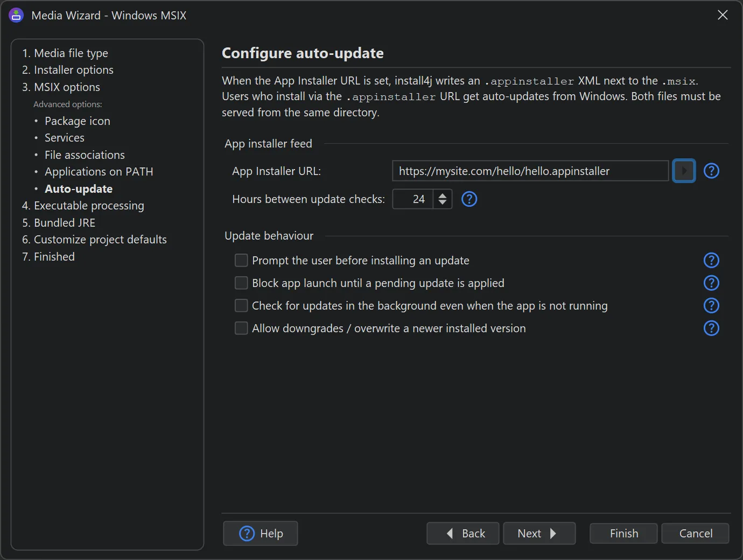Increase hours between update checks
The width and height of the screenshot is (743, 560).
443,195
